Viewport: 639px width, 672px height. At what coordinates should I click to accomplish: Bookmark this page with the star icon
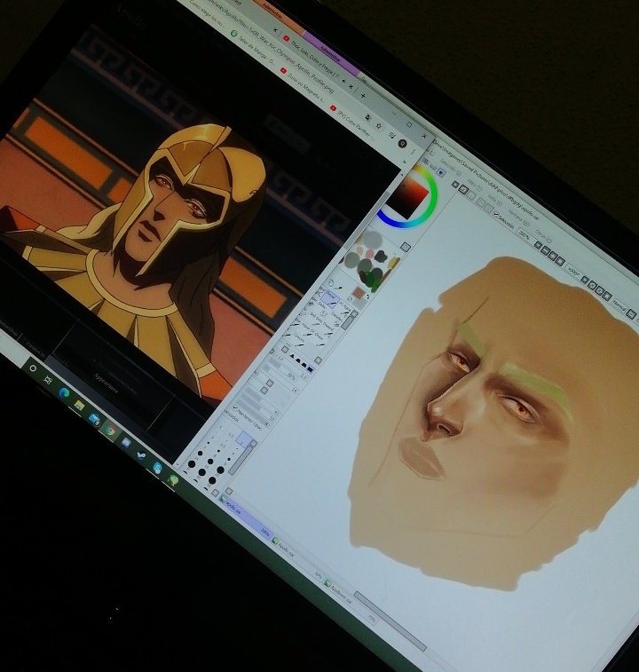click(x=379, y=125)
